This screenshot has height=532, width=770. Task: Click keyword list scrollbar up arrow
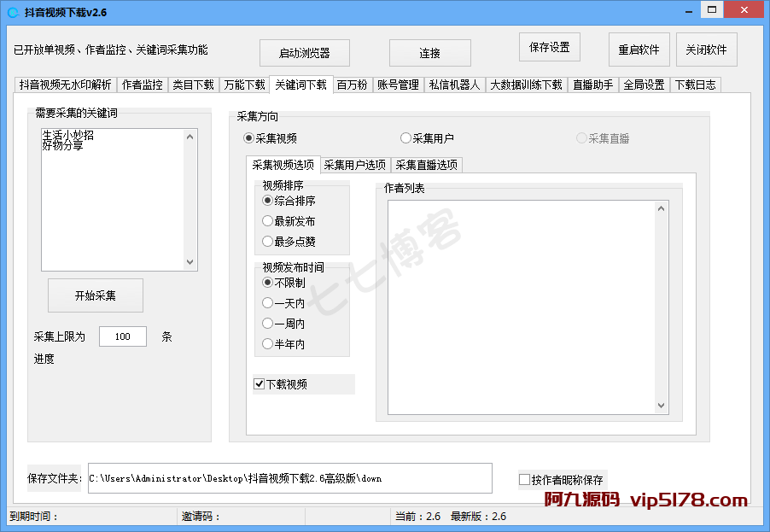[190, 137]
